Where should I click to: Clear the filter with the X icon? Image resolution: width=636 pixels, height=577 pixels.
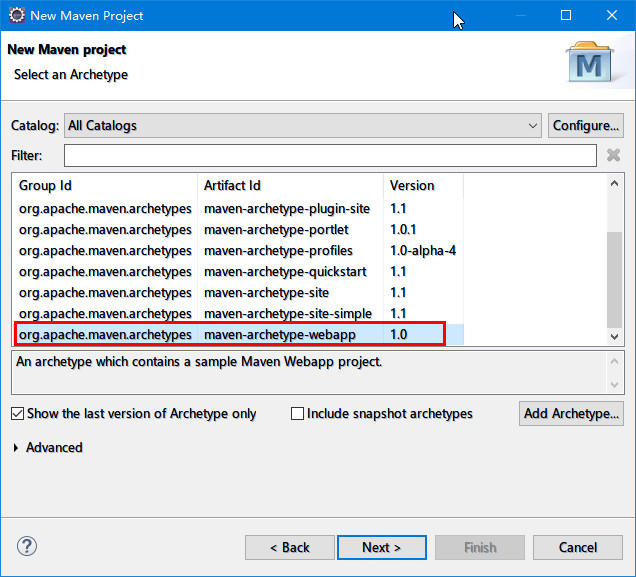613,155
